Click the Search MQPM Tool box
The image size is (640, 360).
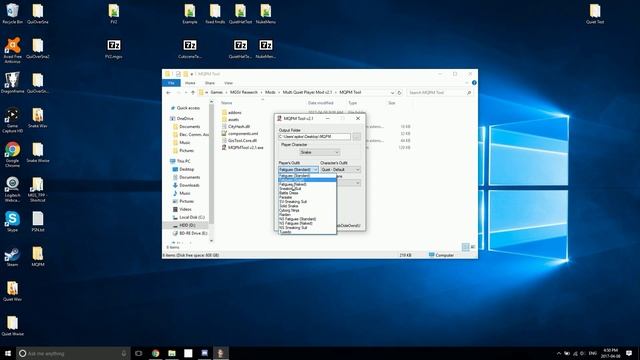click(440, 93)
